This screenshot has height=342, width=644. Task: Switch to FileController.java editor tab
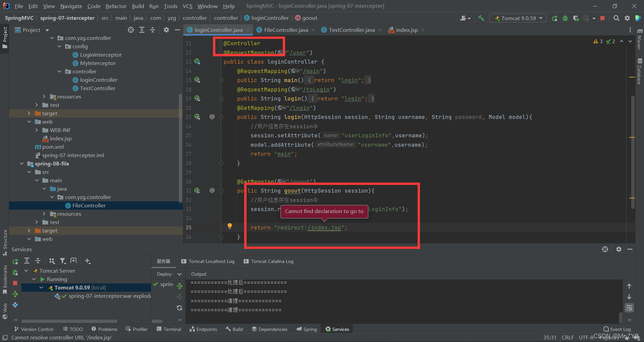tap(286, 30)
